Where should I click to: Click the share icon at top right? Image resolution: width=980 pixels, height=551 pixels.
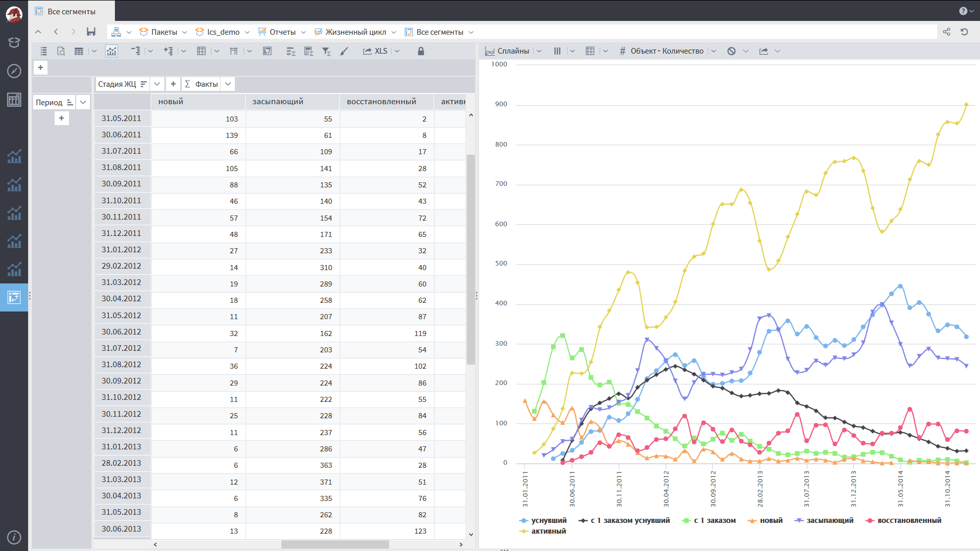click(x=946, y=32)
